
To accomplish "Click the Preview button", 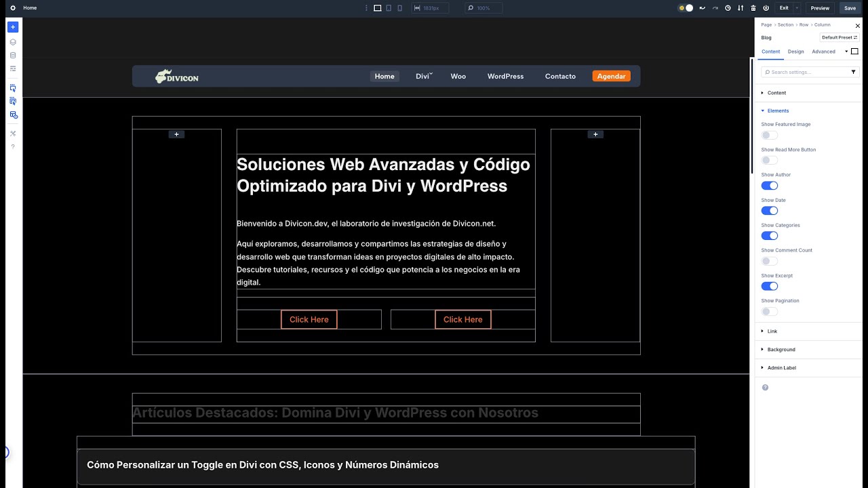I will click(x=820, y=8).
